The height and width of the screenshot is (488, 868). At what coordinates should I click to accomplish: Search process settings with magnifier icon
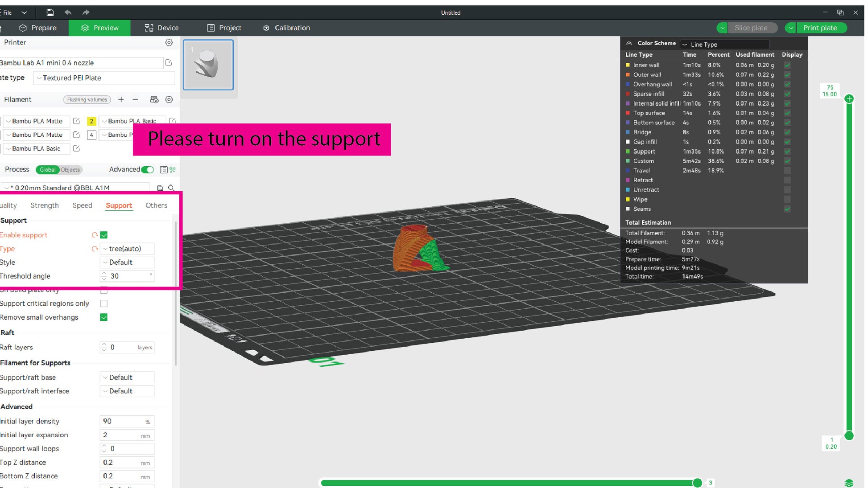(171, 188)
